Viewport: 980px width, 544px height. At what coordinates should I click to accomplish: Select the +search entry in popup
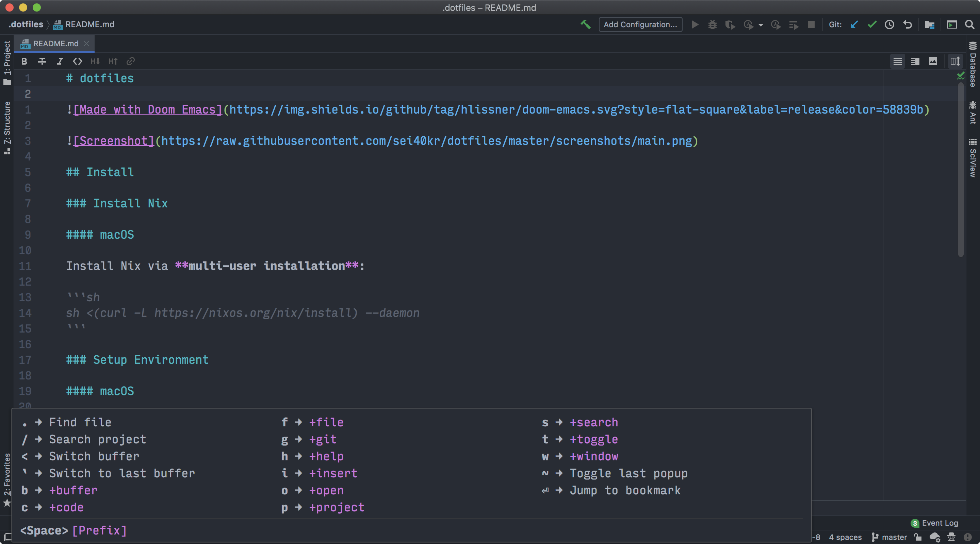(x=580, y=422)
